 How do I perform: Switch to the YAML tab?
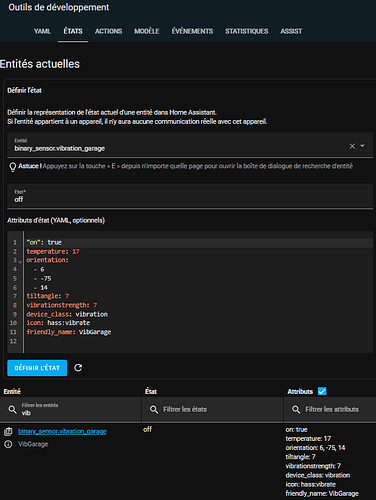pyautogui.click(x=42, y=31)
